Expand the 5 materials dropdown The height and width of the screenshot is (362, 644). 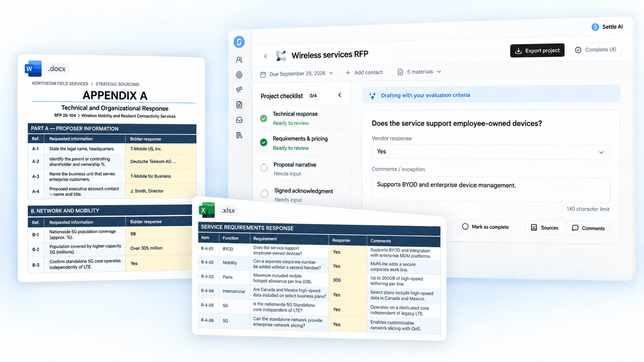[439, 72]
